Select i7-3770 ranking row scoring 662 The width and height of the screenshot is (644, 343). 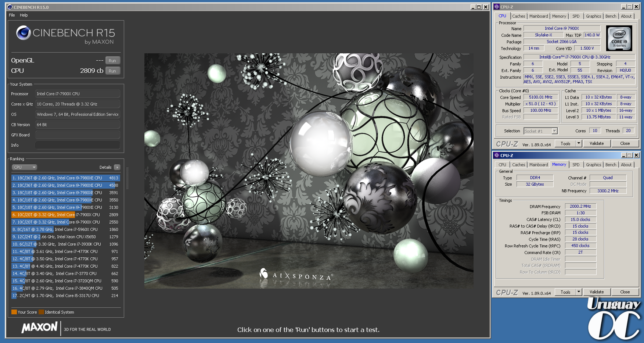click(x=66, y=274)
